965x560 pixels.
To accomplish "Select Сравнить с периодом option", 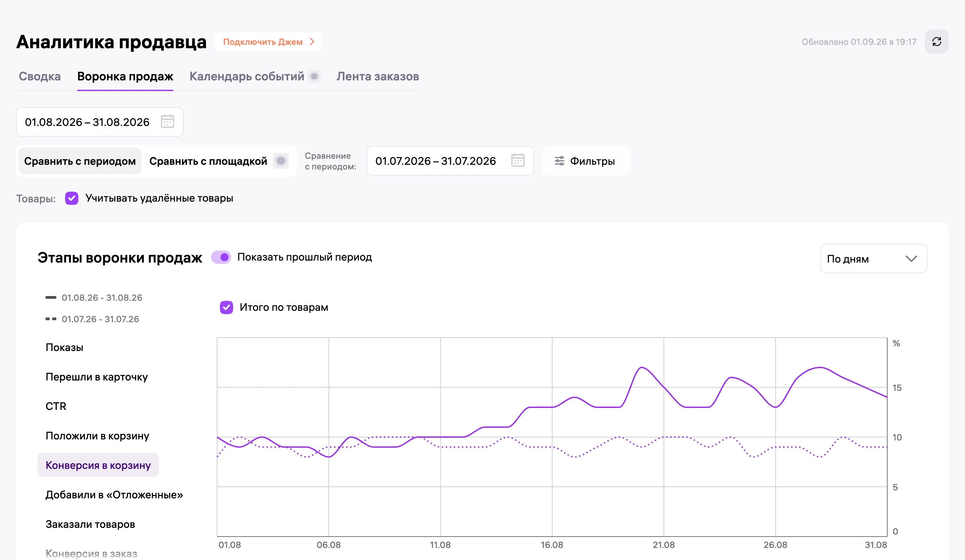I will coord(80,161).
